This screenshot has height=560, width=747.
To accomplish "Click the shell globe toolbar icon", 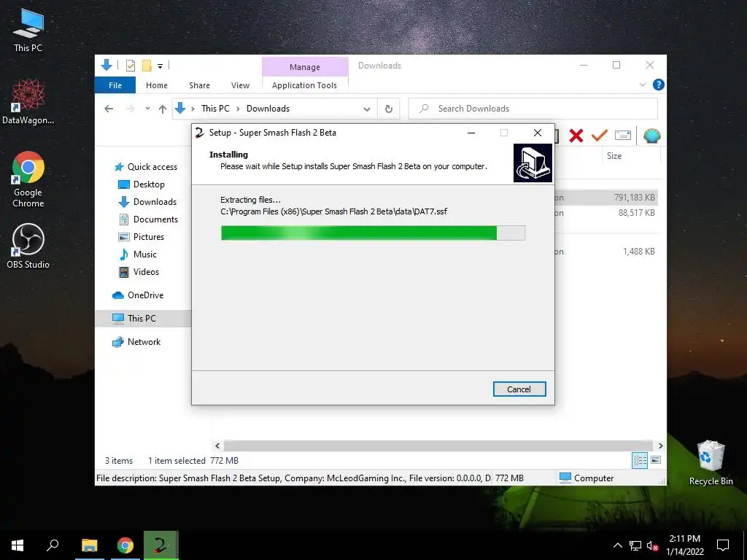I will 651,136.
